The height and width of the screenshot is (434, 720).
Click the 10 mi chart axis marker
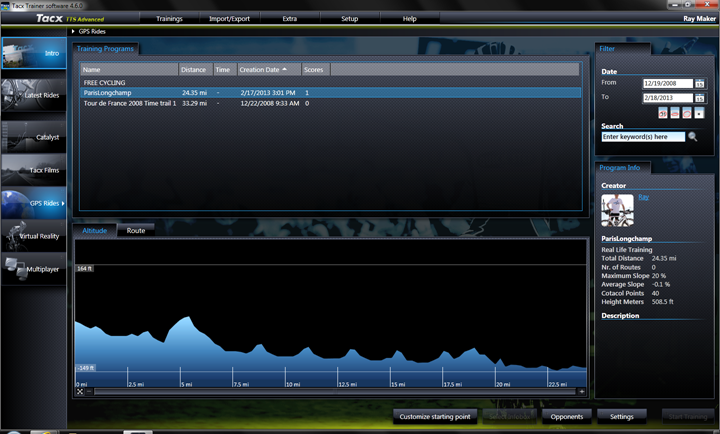click(x=293, y=384)
